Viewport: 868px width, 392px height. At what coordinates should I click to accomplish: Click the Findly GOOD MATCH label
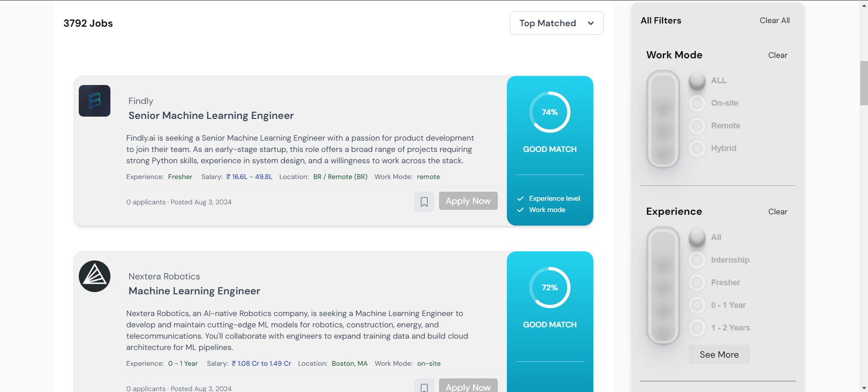coord(550,149)
